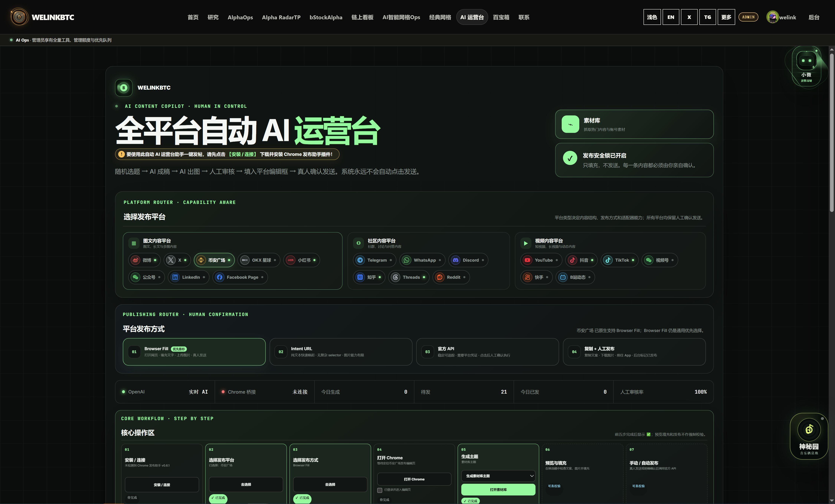Image resolution: width=835 pixels, height=504 pixels.
Task: Expand the 生成素材库主题 dropdown
Action: pyautogui.click(x=498, y=476)
